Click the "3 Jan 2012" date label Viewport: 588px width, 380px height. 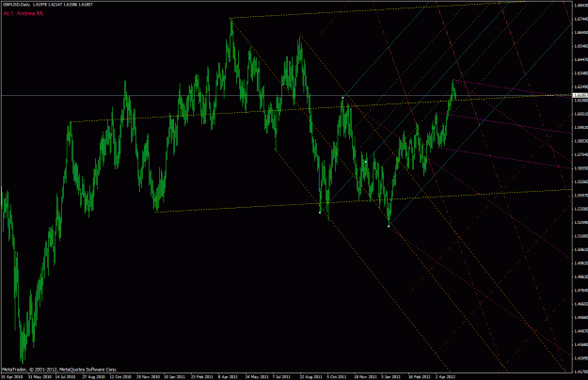391,376
